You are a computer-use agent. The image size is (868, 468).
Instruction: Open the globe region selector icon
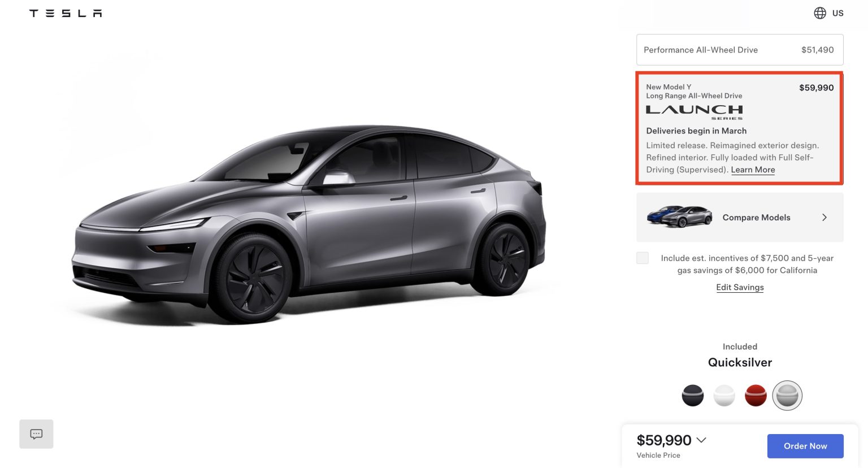[819, 13]
